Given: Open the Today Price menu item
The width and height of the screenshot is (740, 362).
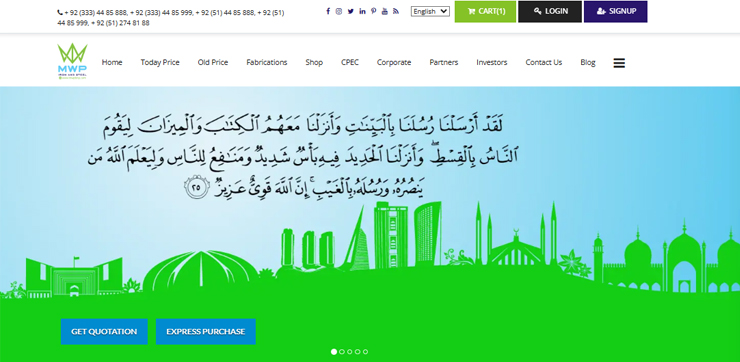Looking at the screenshot, I should 160,62.
